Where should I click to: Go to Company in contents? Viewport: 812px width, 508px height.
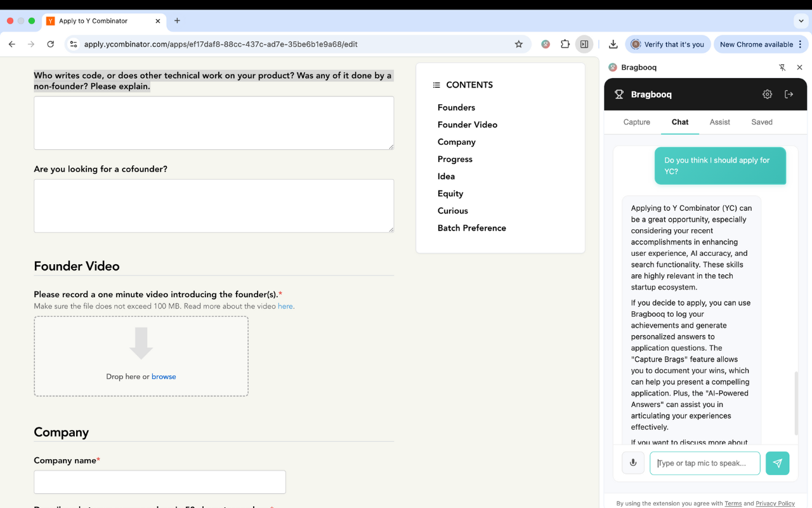tap(457, 142)
